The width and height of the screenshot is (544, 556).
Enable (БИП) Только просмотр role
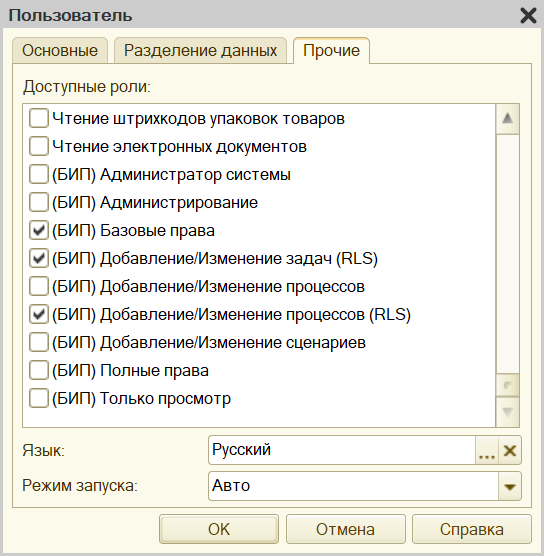click(x=39, y=398)
